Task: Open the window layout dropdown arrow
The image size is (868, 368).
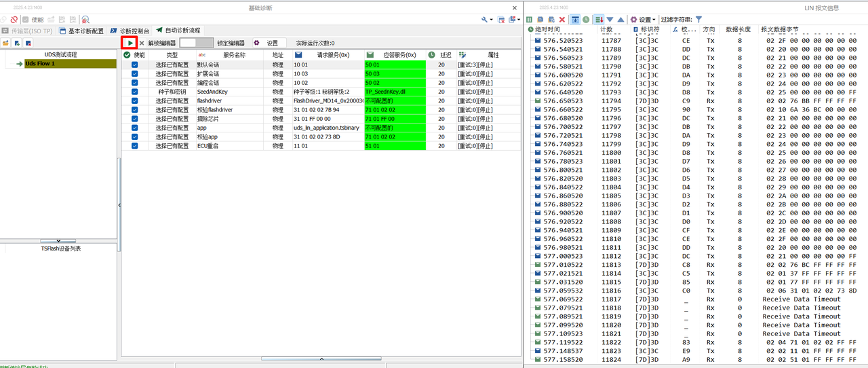Action: point(518,20)
